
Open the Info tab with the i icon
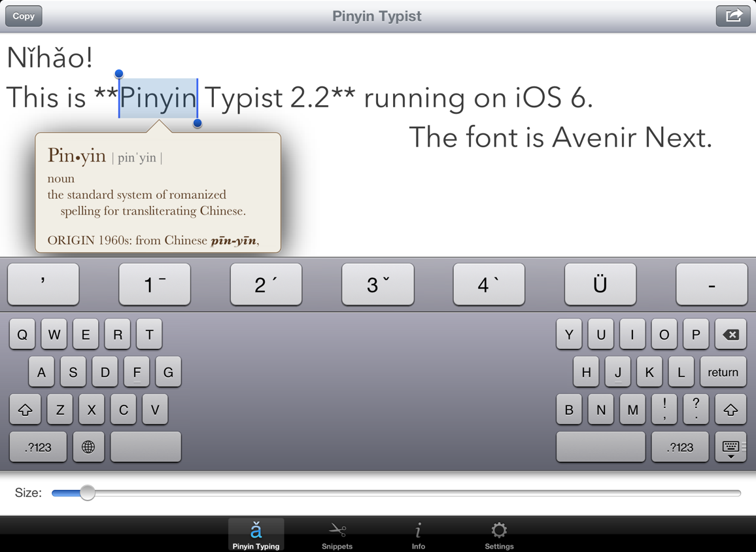[x=418, y=534]
